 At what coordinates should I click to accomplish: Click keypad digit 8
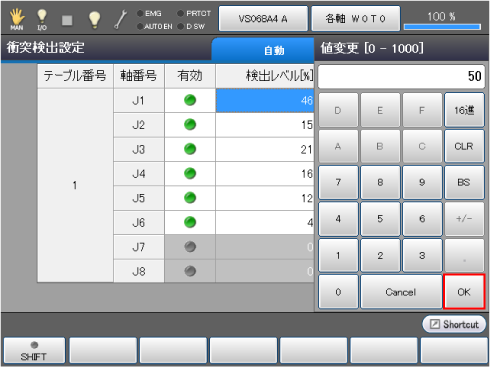click(x=380, y=182)
